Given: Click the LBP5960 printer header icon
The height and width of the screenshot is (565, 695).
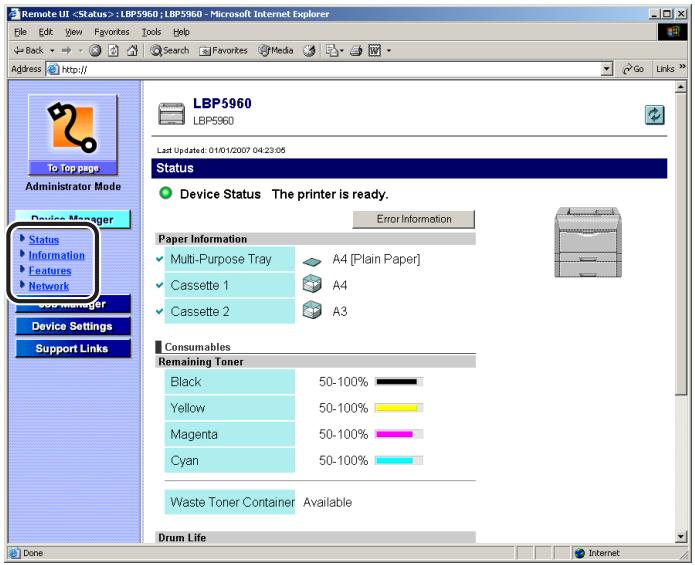Looking at the screenshot, I should [x=172, y=113].
